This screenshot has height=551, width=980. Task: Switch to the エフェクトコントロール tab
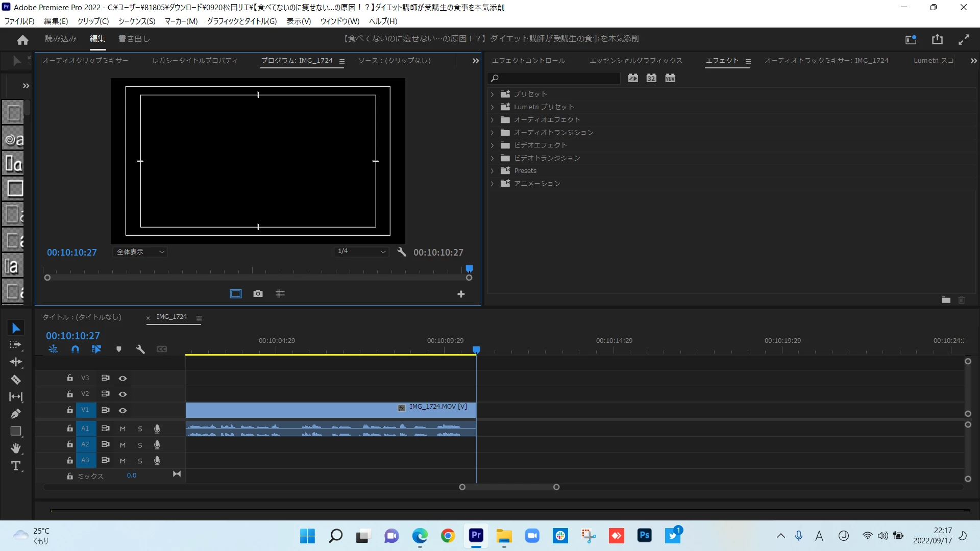point(528,61)
